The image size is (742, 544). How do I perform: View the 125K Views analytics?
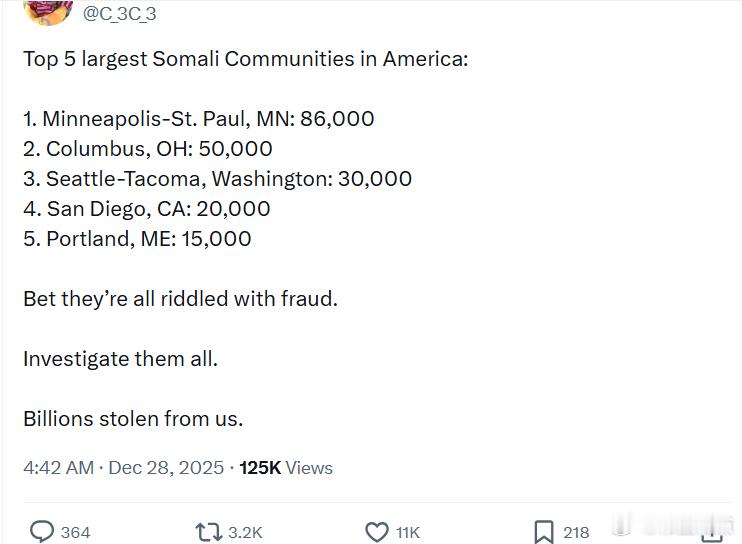(x=286, y=467)
